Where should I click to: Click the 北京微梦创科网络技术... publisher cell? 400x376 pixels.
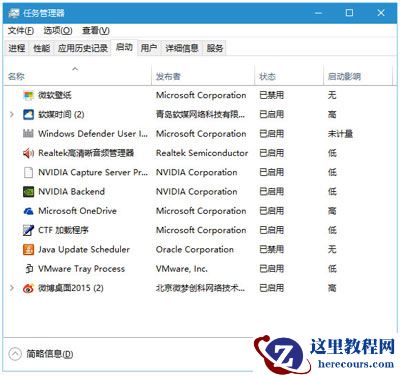click(200, 288)
